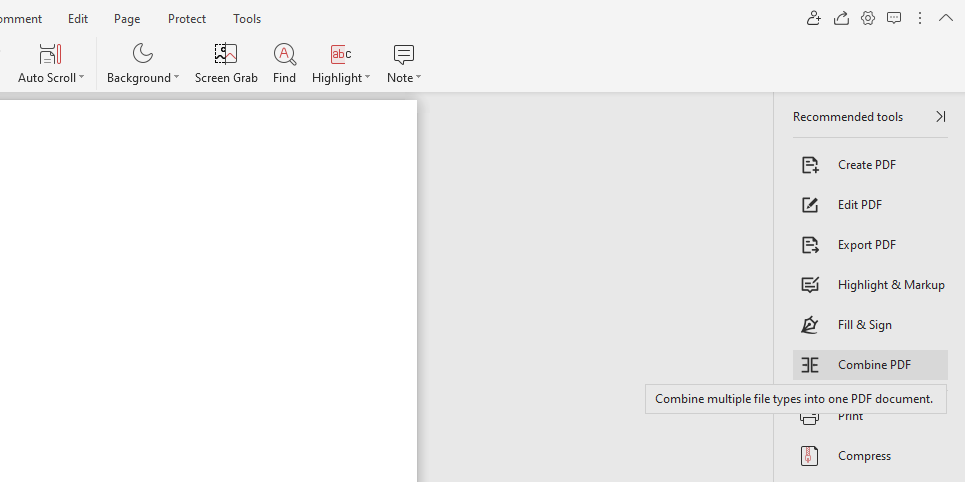Click the Combine PDF button
The image size is (965, 482).
[x=870, y=365]
